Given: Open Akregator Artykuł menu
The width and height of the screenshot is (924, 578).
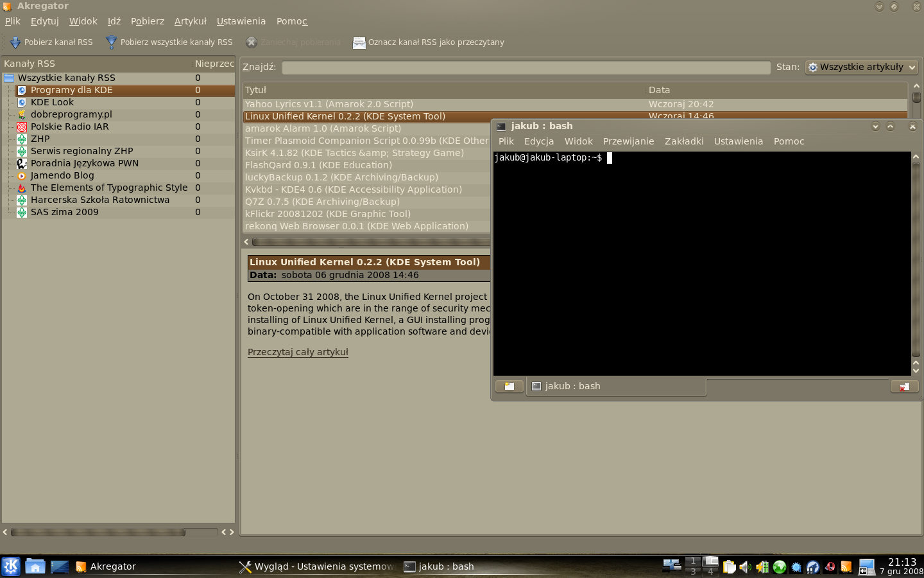Looking at the screenshot, I should pos(191,21).
